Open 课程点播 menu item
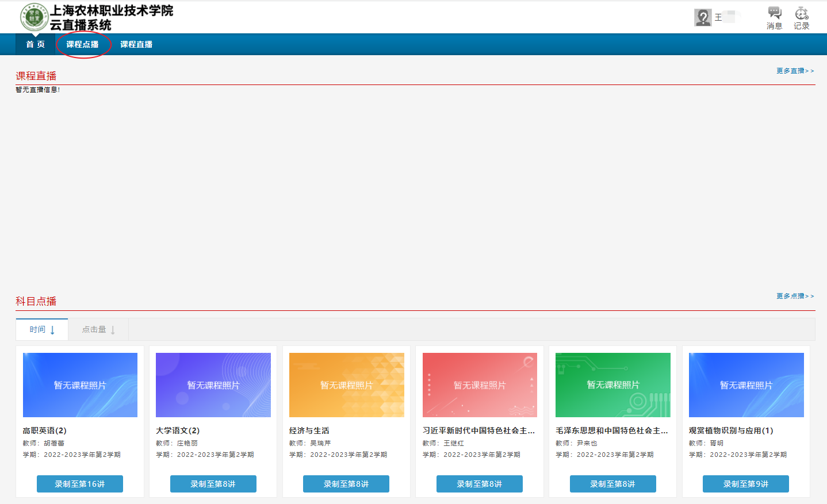 point(82,44)
